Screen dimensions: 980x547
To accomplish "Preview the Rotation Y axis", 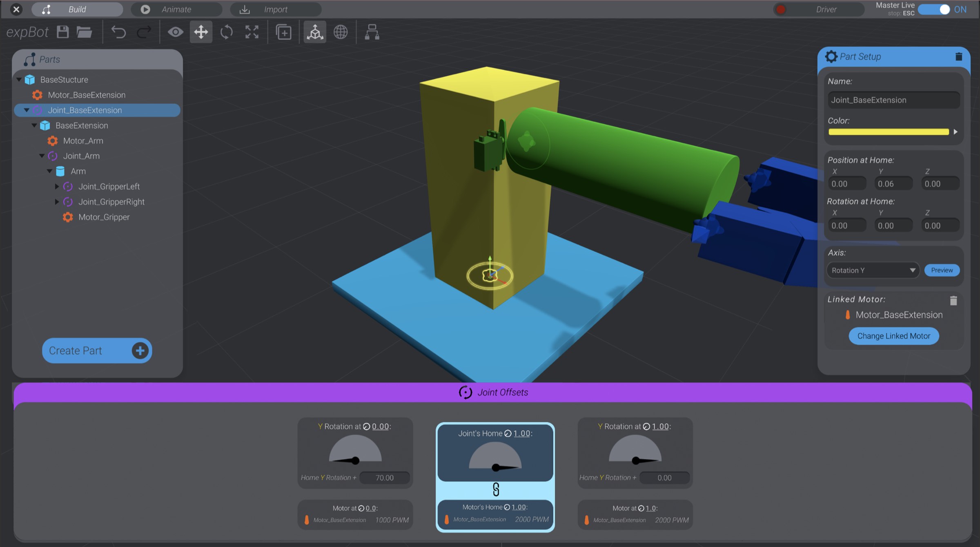I will [942, 270].
